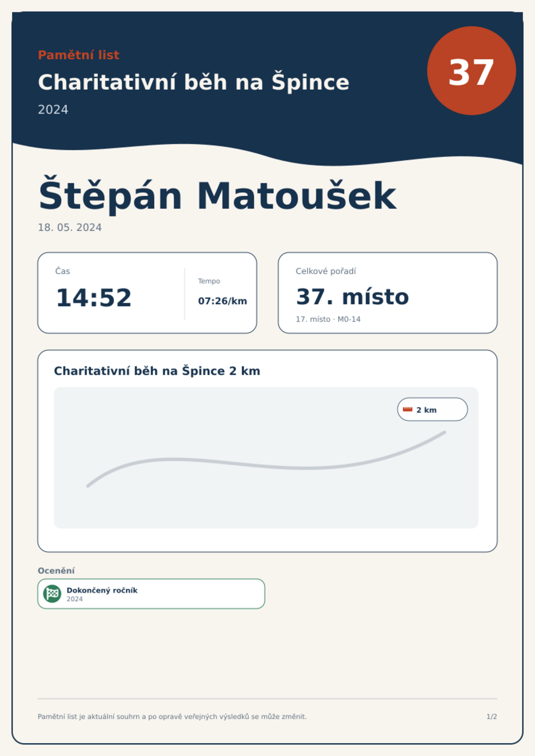
Task: Click the footer disclaimer text
Action: point(172,717)
